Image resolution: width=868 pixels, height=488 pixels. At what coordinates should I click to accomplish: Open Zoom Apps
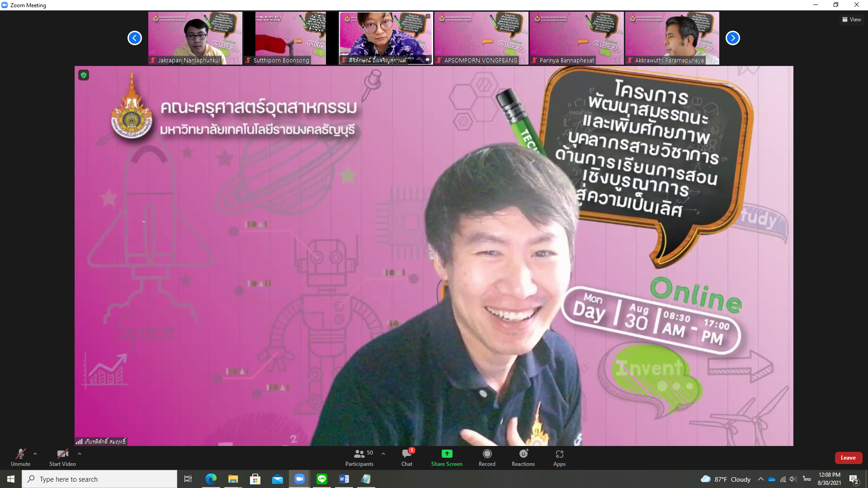tap(559, 457)
